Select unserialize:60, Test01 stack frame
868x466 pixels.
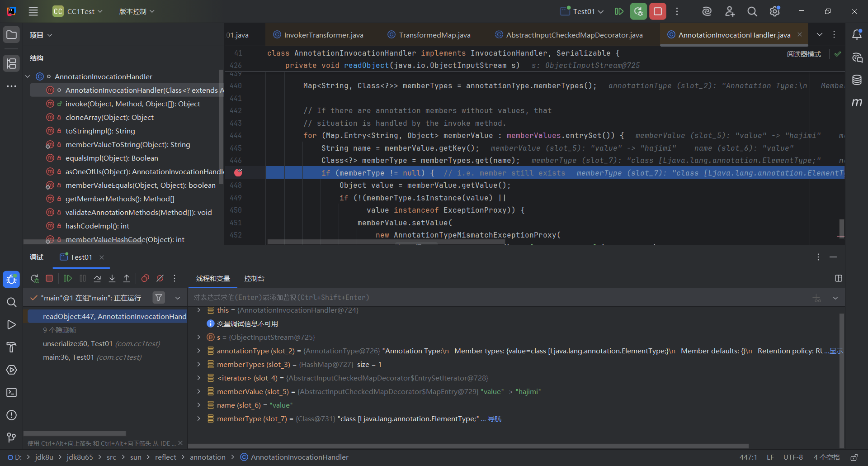[x=101, y=344]
